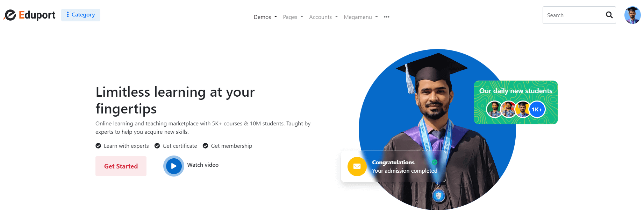This screenshot has width=644, height=214.
Task: Click the blue 1K+ students badge
Action: (x=537, y=110)
